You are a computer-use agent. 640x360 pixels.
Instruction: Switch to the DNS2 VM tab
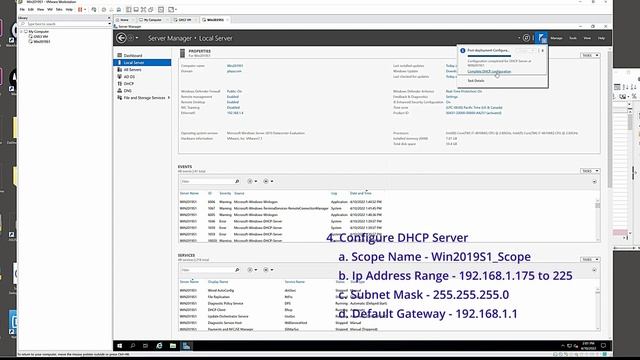click(x=184, y=20)
